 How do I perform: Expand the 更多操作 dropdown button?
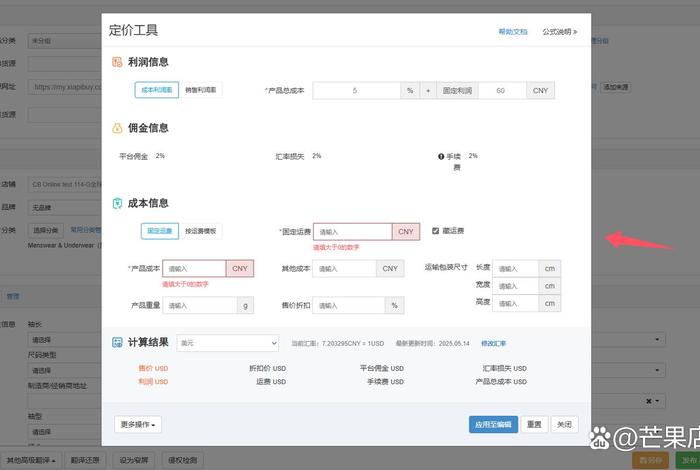click(138, 424)
